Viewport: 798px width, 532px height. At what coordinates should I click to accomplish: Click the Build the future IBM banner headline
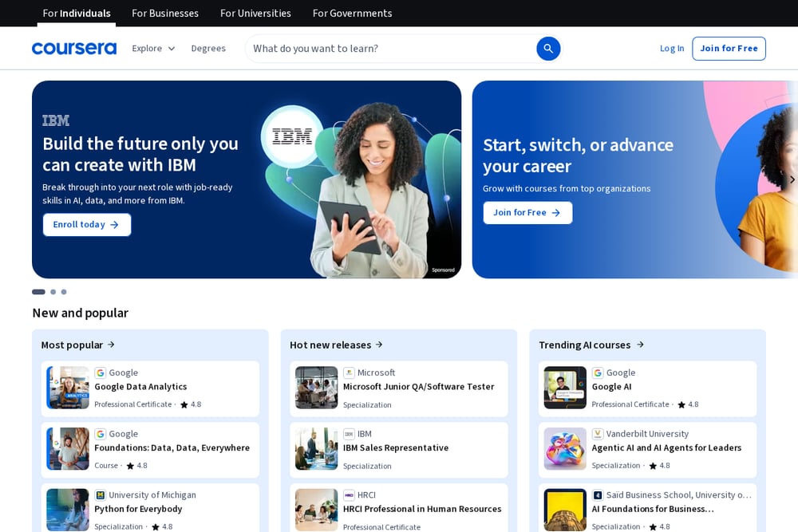(140, 154)
